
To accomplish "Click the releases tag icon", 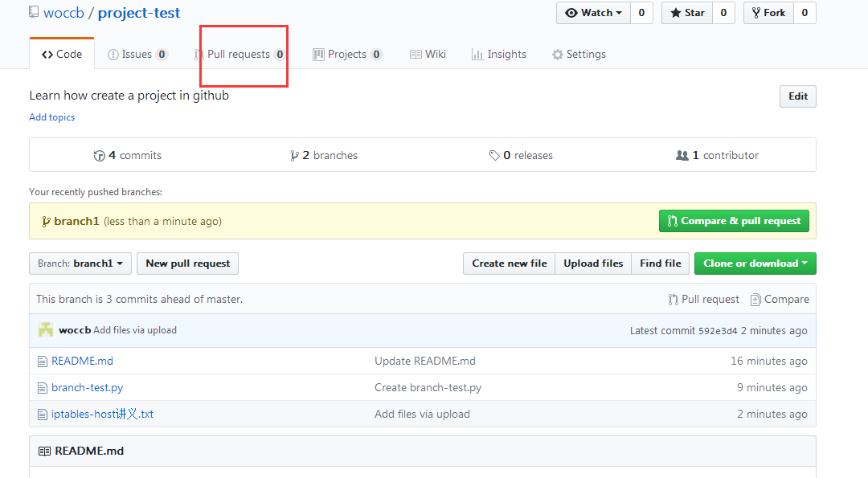I will 494,156.
